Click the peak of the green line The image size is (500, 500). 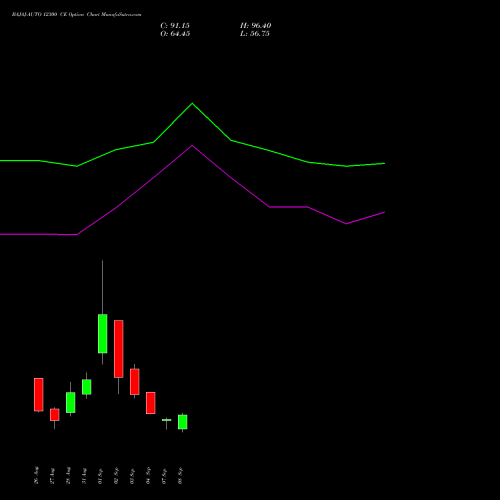pos(192,103)
